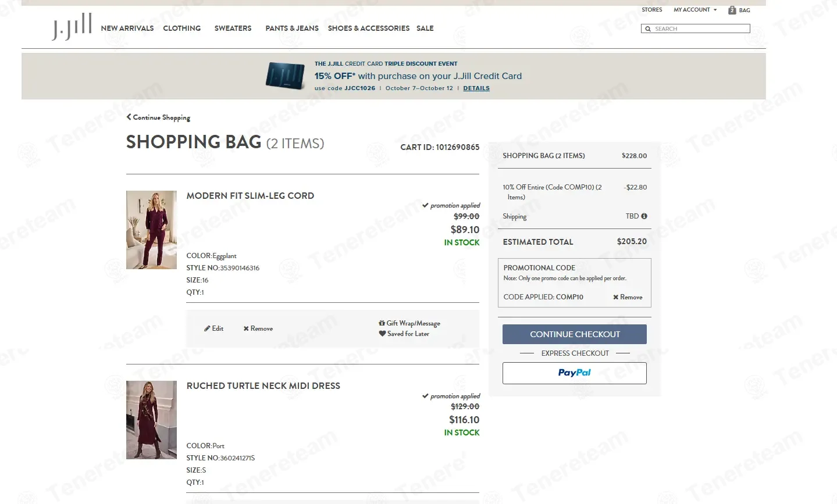The image size is (837, 504).
Task: Edit the Modern Fit Slim-Leg Cord item
Action: (x=213, y=328)
